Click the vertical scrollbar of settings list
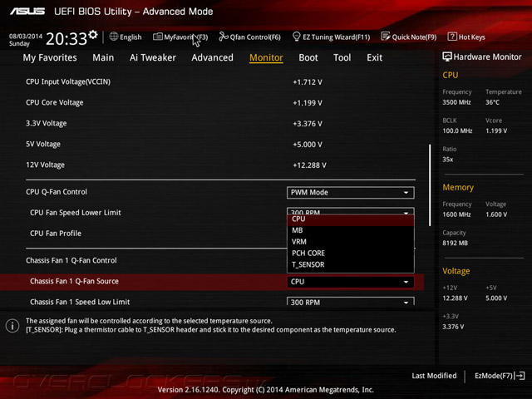 point(430,185)
